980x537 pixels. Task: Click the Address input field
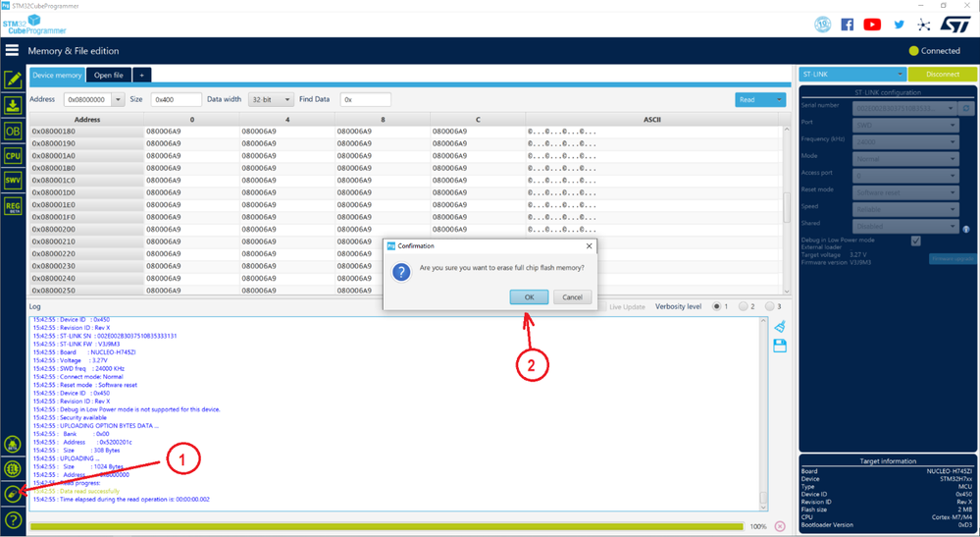pos(88,99)
